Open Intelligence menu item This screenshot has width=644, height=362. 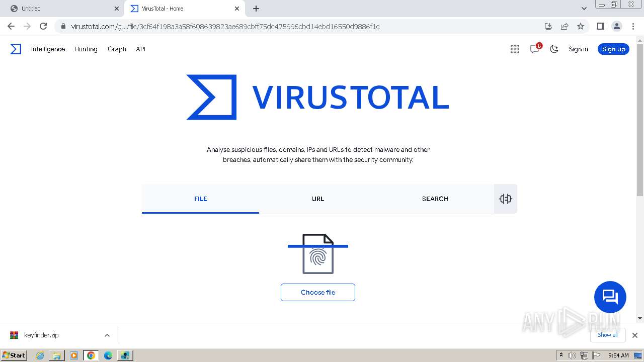[48, 49]
